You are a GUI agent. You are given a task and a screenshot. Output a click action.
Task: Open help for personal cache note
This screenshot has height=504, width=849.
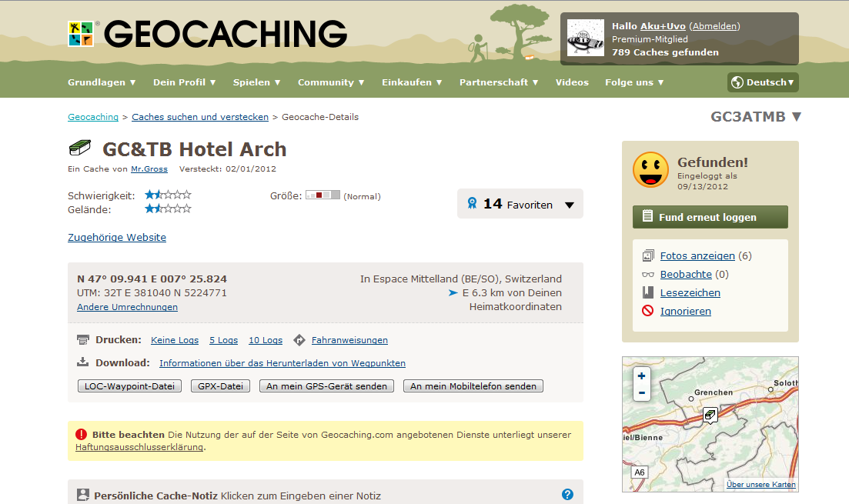pos(567,494)
